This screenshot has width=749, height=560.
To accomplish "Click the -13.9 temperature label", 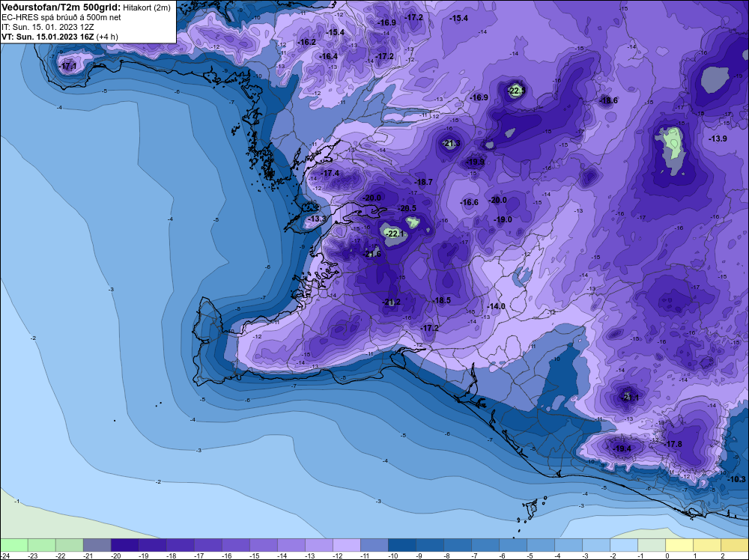I will (x=718, y=139).
